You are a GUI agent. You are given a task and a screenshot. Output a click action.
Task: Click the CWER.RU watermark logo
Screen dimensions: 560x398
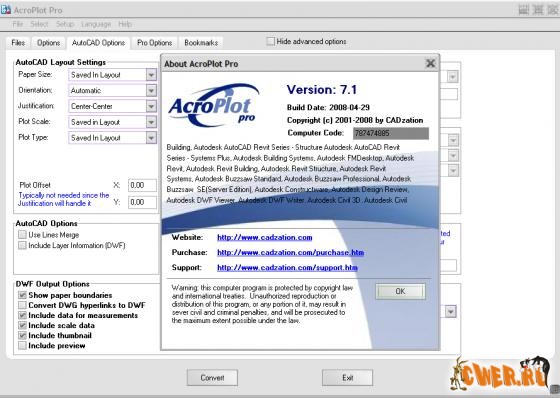click(501, 374)
